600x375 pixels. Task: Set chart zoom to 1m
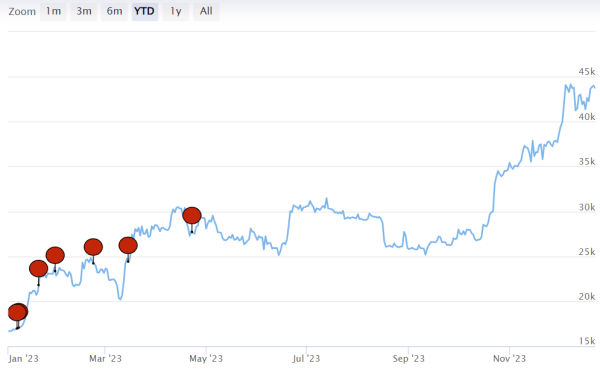pos(53,11)
